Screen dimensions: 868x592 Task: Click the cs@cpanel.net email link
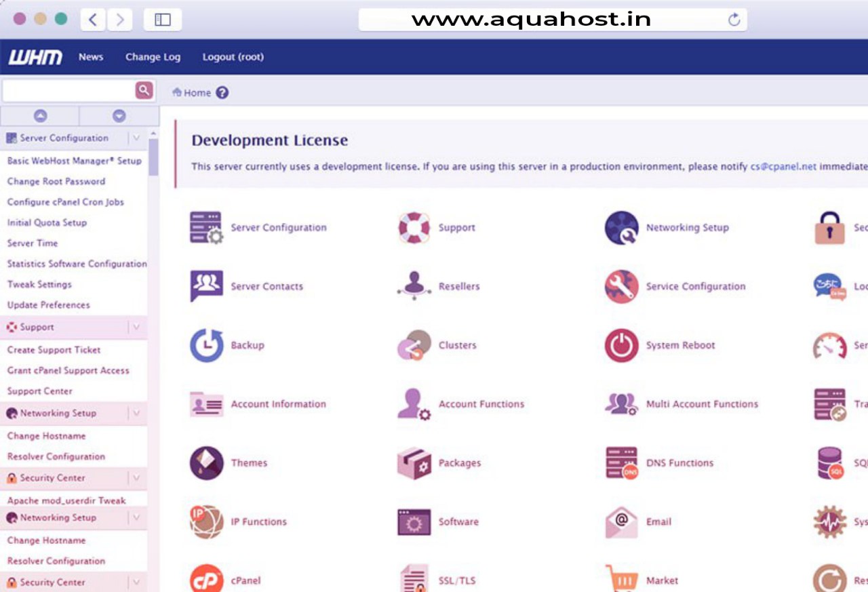(x=783, y=166)
